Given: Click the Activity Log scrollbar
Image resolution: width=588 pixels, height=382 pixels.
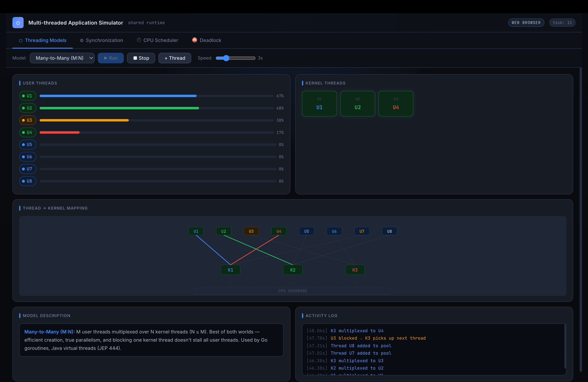Looking at the screenshot, I should (565, 346).
